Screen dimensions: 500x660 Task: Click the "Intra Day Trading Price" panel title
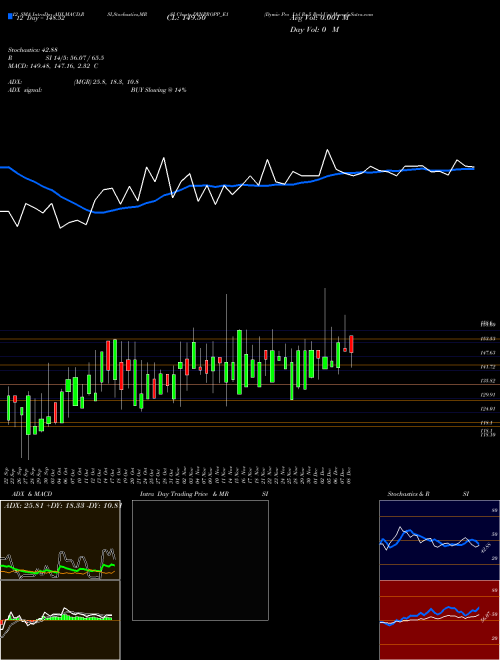point(175,494)
